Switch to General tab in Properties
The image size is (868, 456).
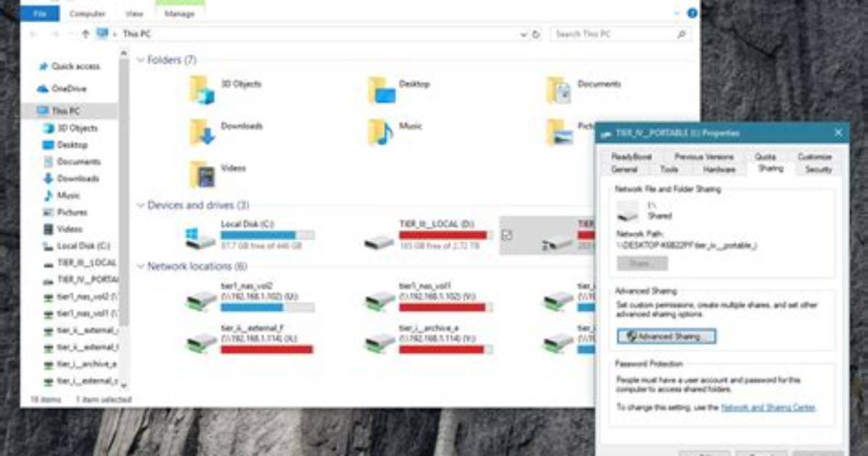624,169
